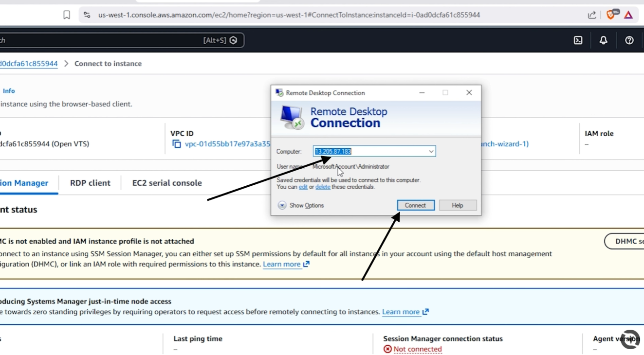Open AWS help question mark icon
644x355 pixels.
[629, 40]
